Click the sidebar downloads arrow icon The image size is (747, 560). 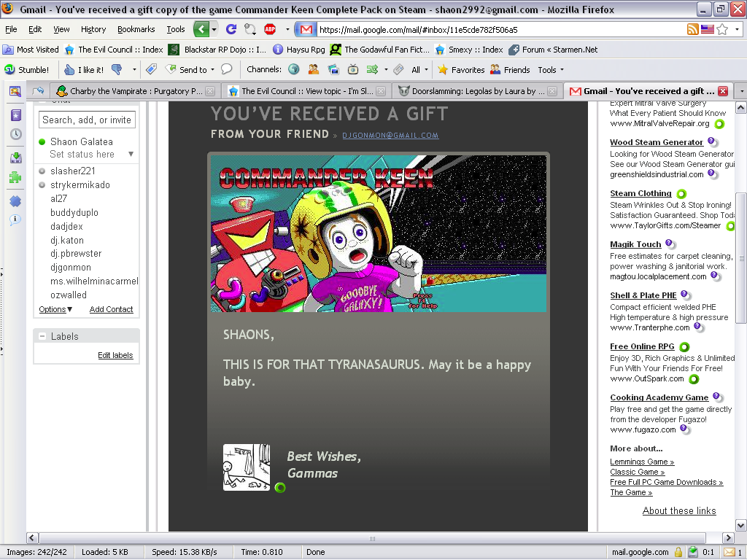point(16,157)
